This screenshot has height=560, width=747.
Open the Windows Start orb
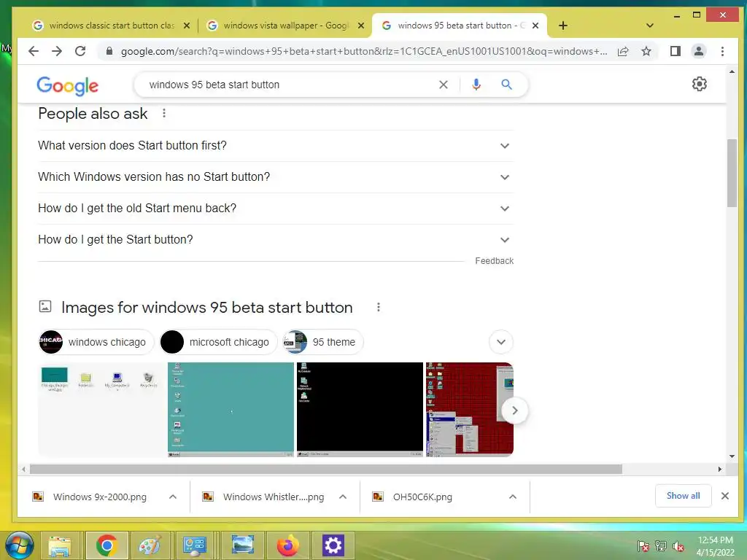(x=19, y=545)
